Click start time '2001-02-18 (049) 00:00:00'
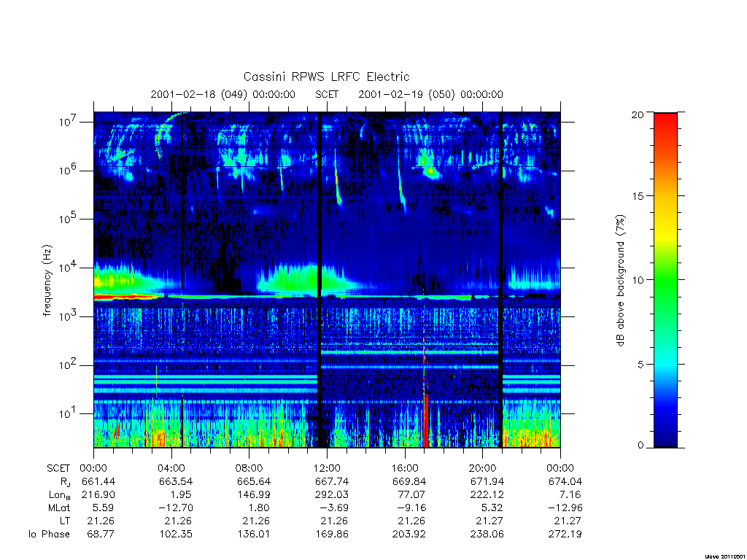The width and height of the screenshot is (747, 560). tap(223, 94)
